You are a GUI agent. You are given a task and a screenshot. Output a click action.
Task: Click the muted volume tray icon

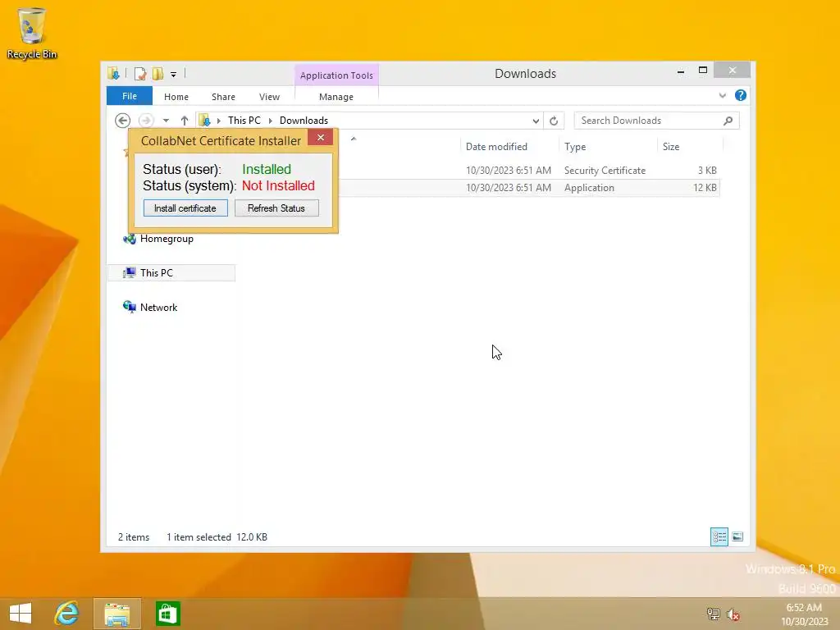pos(733,614)
